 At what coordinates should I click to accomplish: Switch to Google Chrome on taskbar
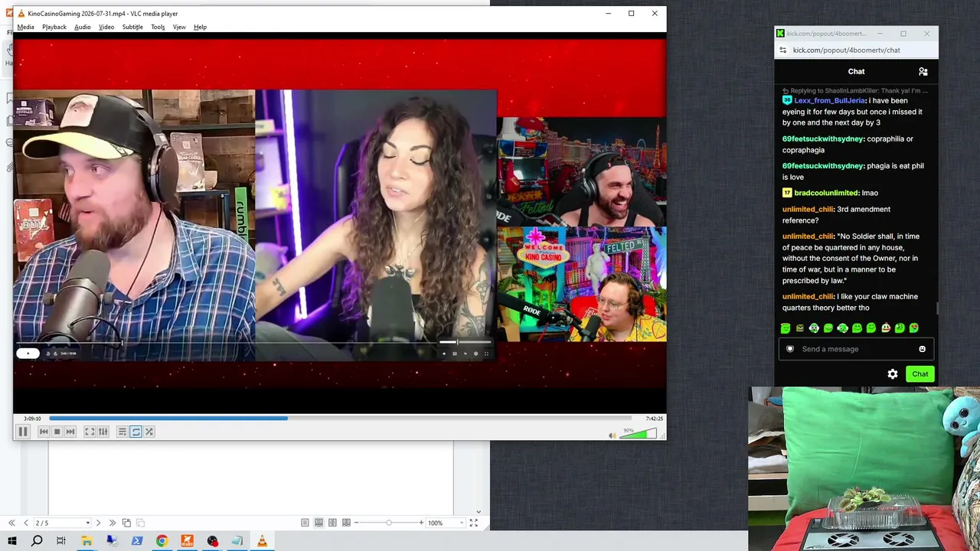(x=162, y=541)
